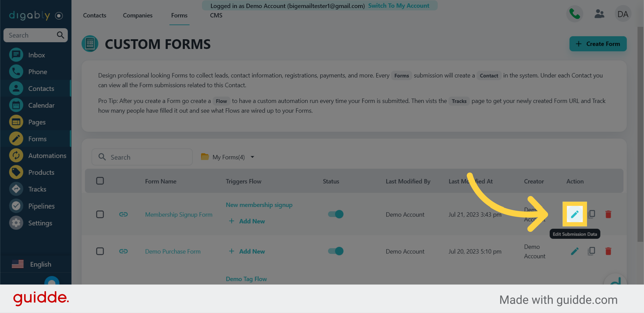Click the Contact tag in the description
644x313 pixels.
coord(489,75)
